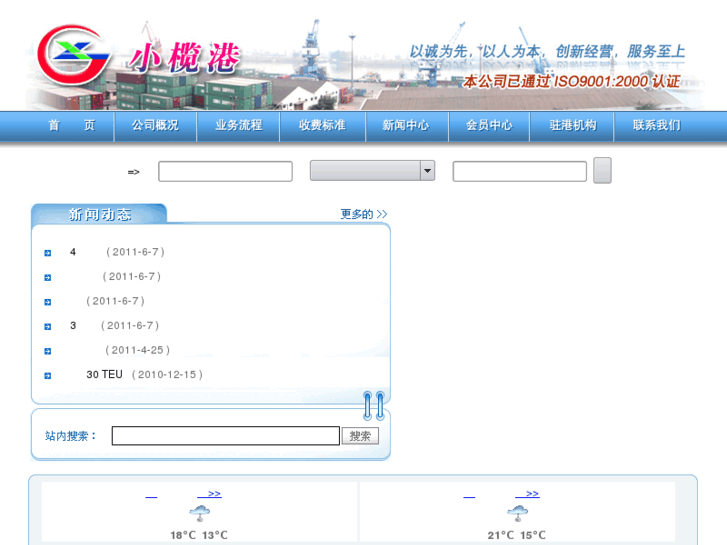Go to 业务流程 in navigation bar
727x545 pixels.
[x=238, y=125]
